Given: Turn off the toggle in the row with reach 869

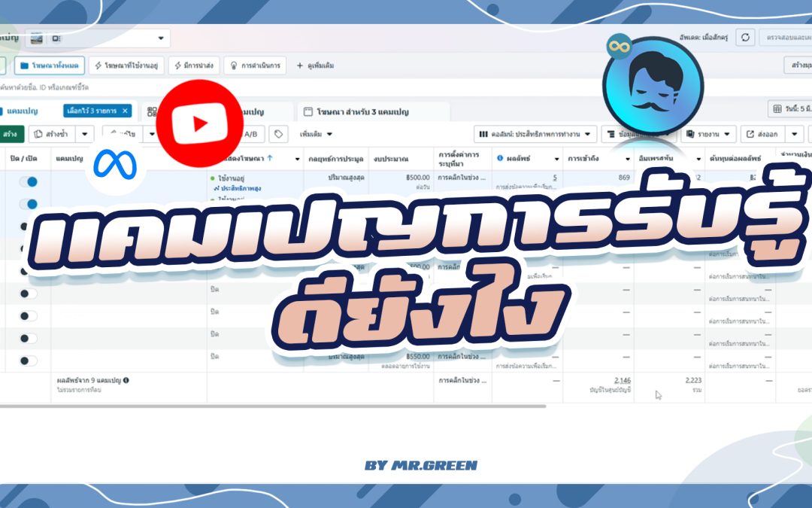Looking at the screenshot, I should (x=29, y=181).
